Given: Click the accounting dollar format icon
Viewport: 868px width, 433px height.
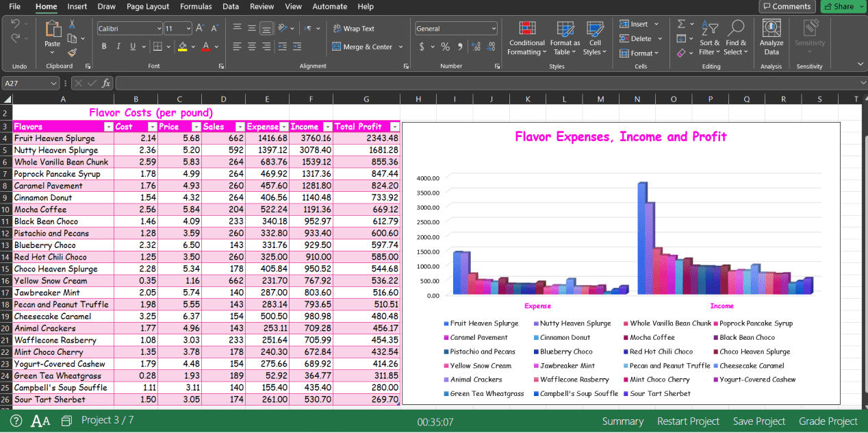Looking at the screenshot, I should point(422,47).
